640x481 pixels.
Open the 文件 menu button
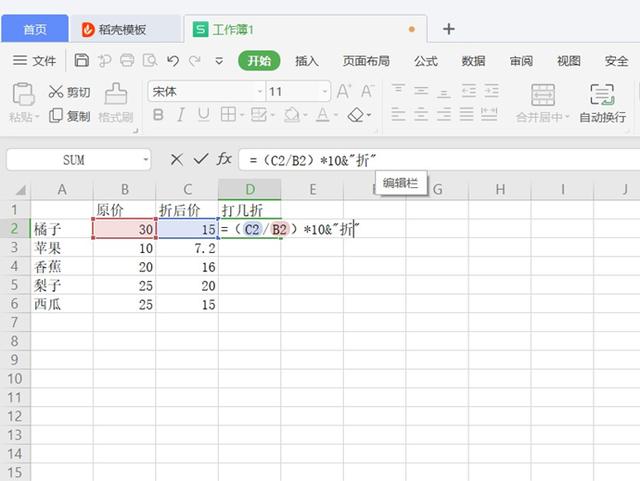34,61
